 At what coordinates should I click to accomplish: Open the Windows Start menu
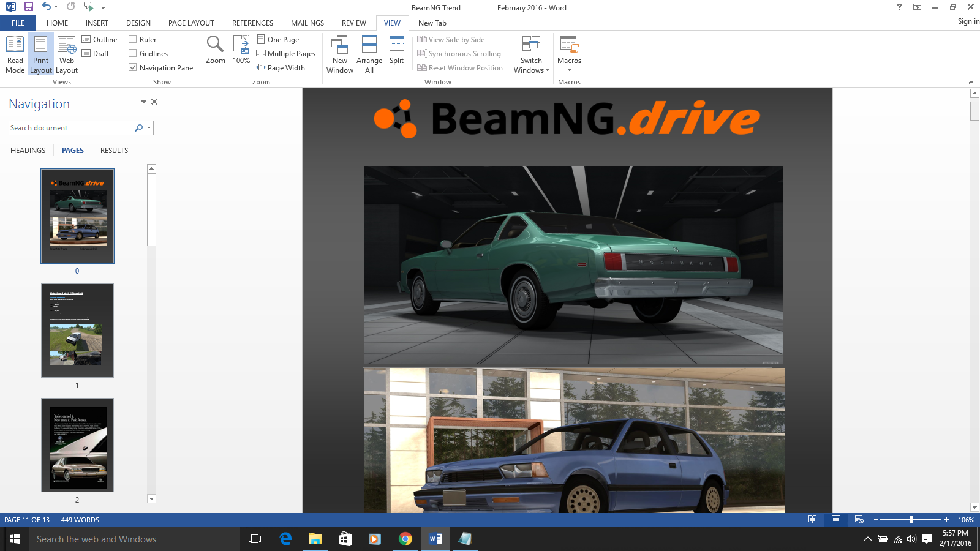point(15,539)
